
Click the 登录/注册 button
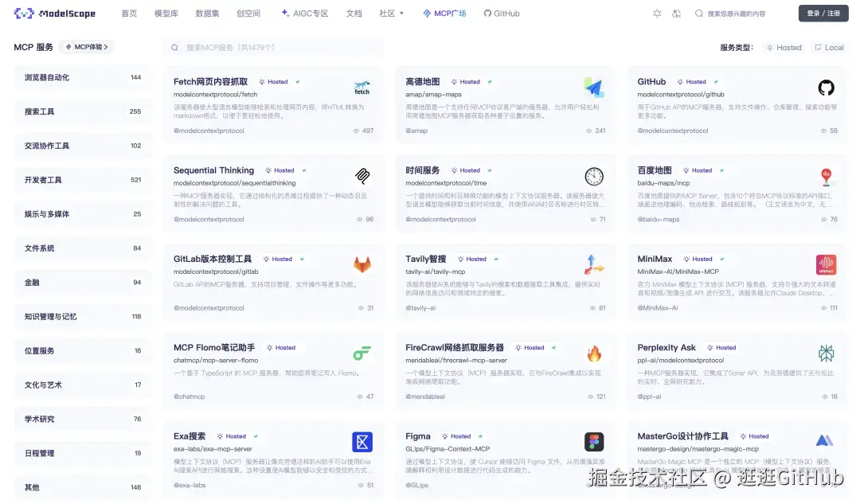(x=823, y=14)
